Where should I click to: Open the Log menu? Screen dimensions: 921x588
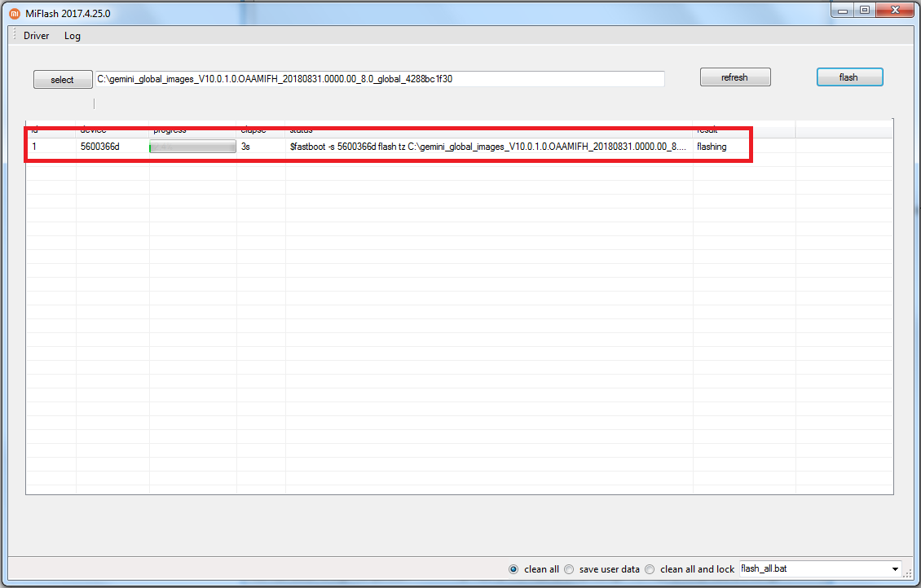(x=73, y=36)
